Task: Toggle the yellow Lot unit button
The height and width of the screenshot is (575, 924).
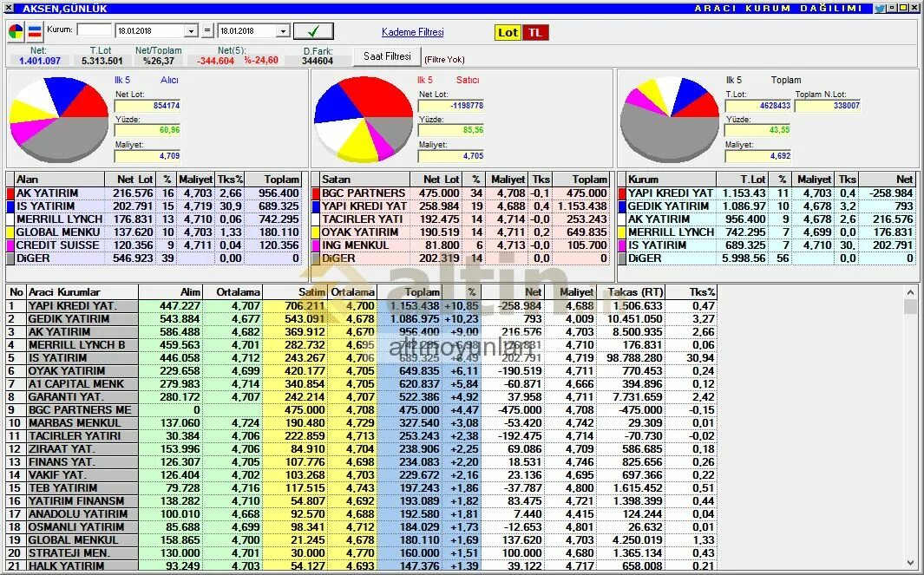Action: pyautogui.click(x=508, y=32)
